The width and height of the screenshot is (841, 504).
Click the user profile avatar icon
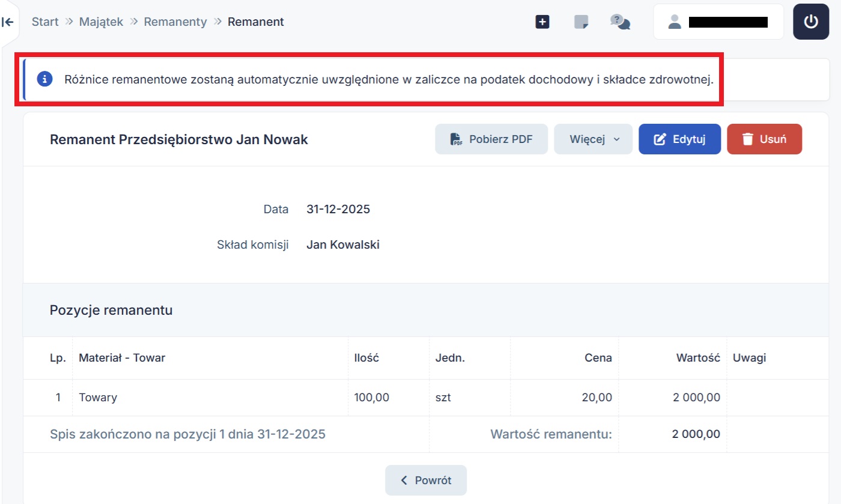675,22
